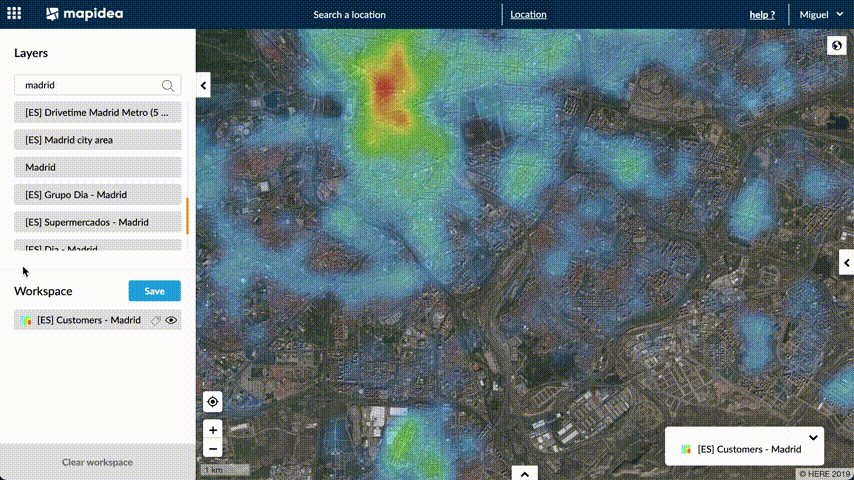Open the globe basemap switcher
The height and width of the screenshot is (480, 854).
(837, 45)
